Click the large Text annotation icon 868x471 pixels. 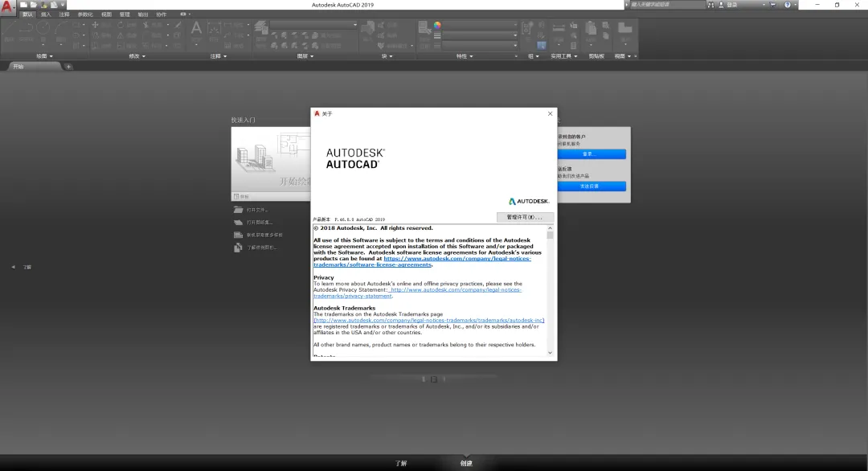196,29
